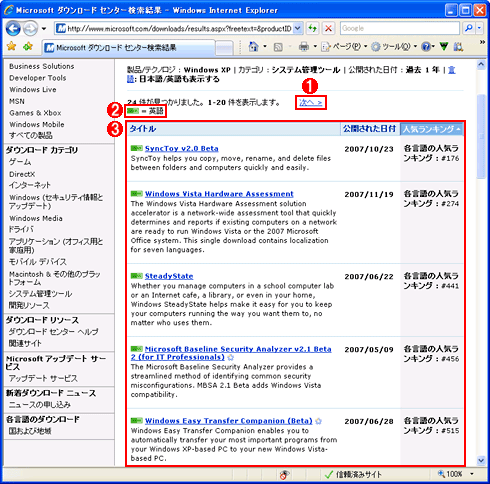Screen dimensions: 490x484
Task: Open the DirectX download category
Action: click(x=22, y=174)
